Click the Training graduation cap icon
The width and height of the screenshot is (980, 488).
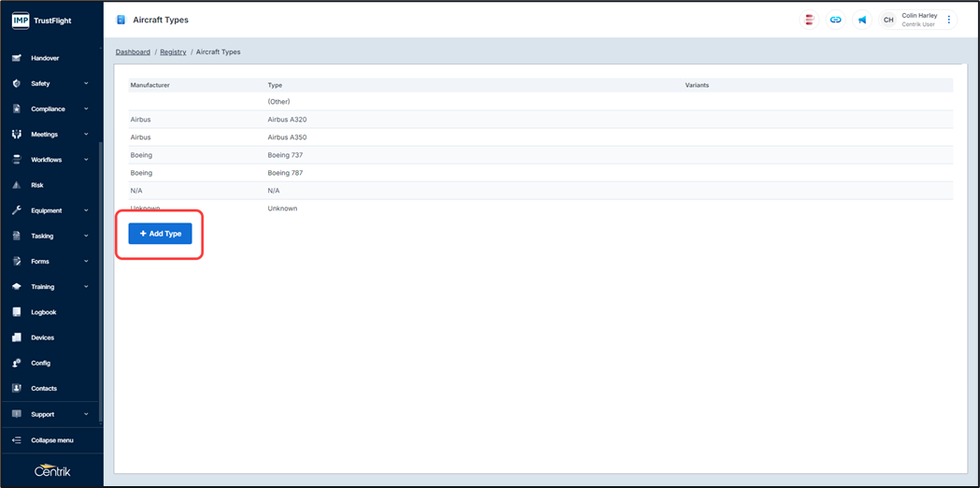[17, 287]
